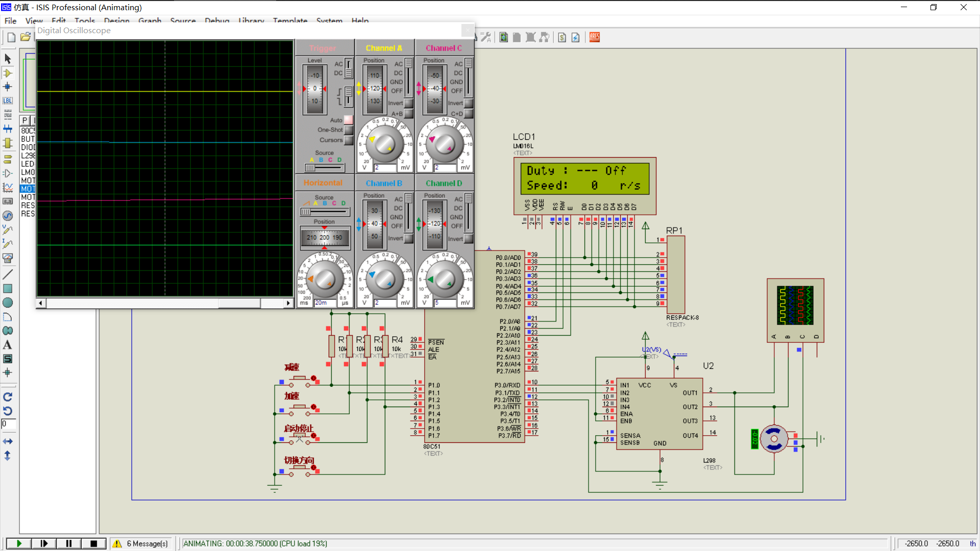Stop the running simulation
Image resolution: width=980 pixels, height=551 pixels.
coord(93,543)
